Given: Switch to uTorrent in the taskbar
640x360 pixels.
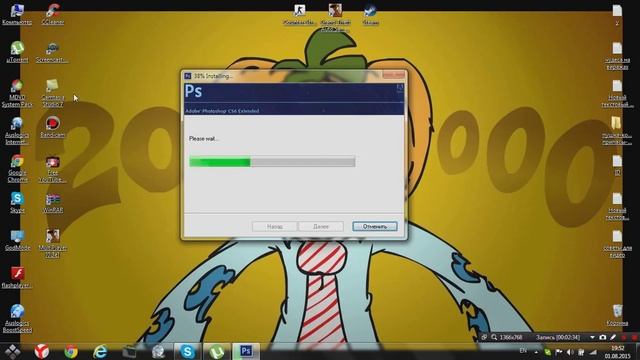Looking at the screenshot, I should pyautogui.click(x=217, y=351).
